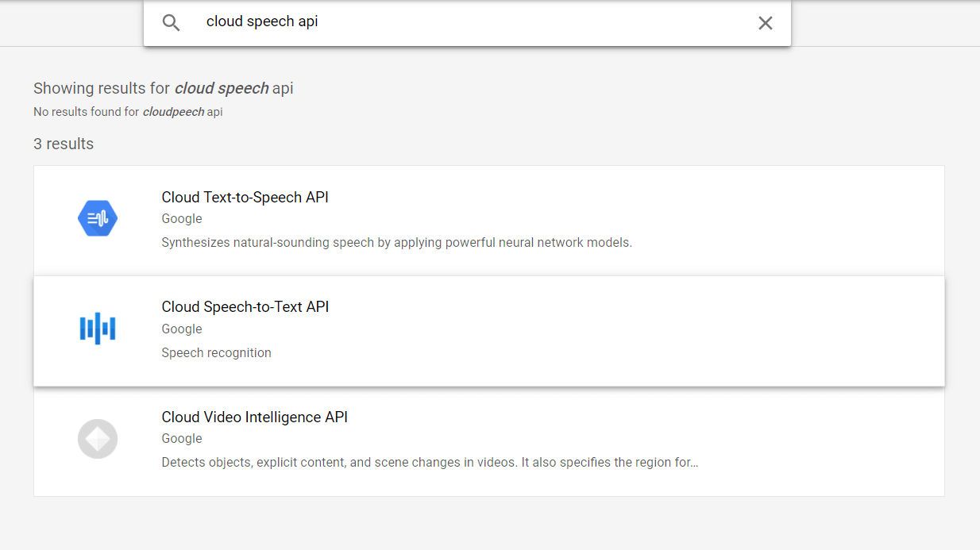The height and width of the screenshot is (550, 980).
Task: Click the Cloud Video Intelligence diamond icon
Action: [97, 438]
